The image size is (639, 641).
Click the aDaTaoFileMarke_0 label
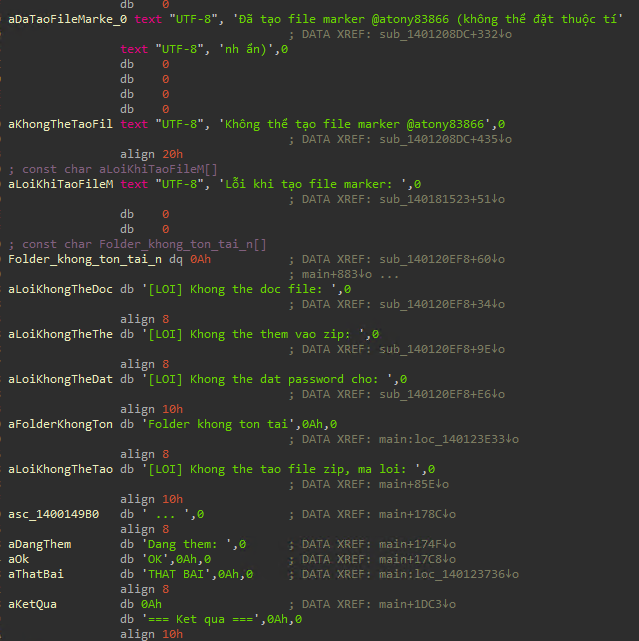(67, 19)
